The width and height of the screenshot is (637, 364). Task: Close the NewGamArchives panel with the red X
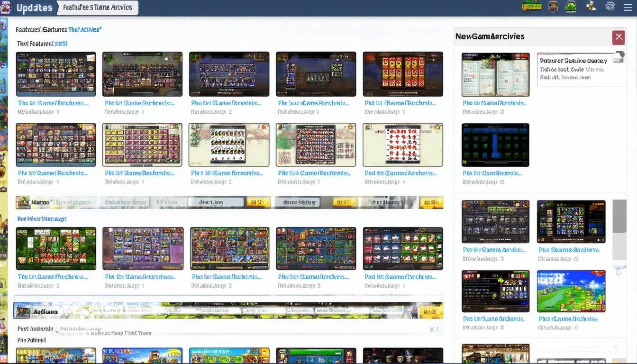pyautogui.click(x=618, y=37)
